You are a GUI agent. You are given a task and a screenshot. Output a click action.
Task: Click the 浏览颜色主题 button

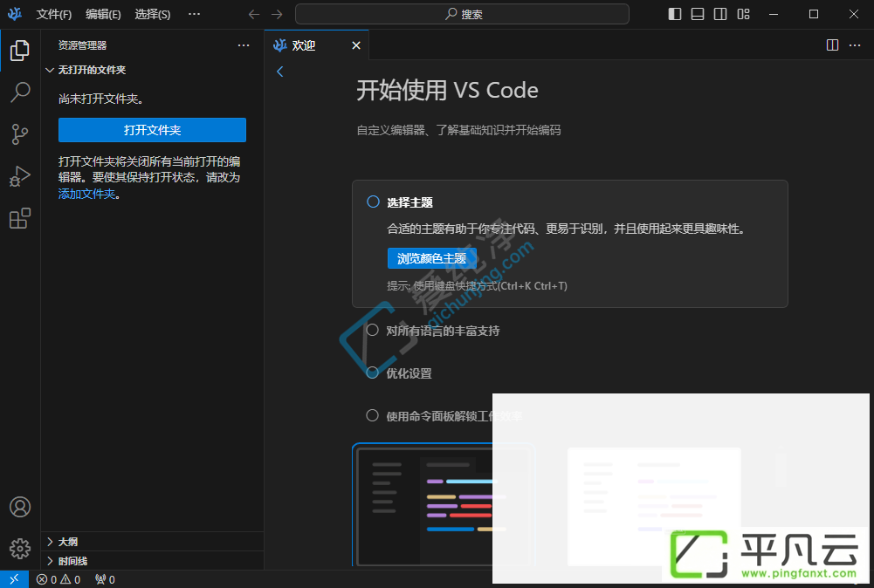pyautogui.click(x=432, y=258)
